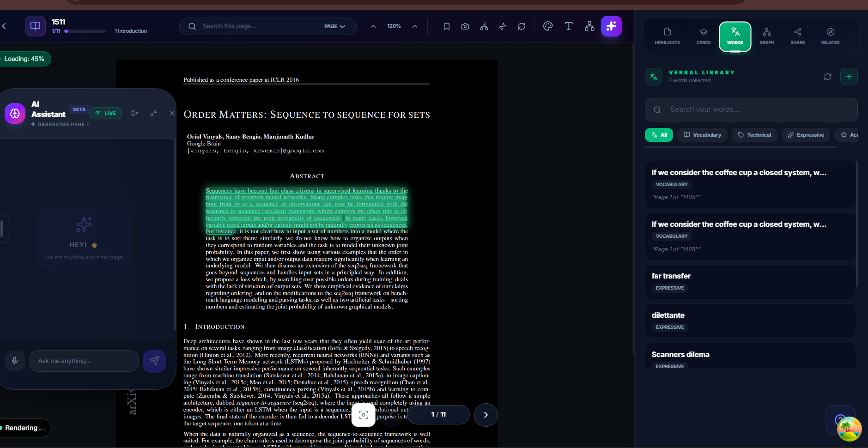Take a page screenshot with camera icon

point(465,26)
